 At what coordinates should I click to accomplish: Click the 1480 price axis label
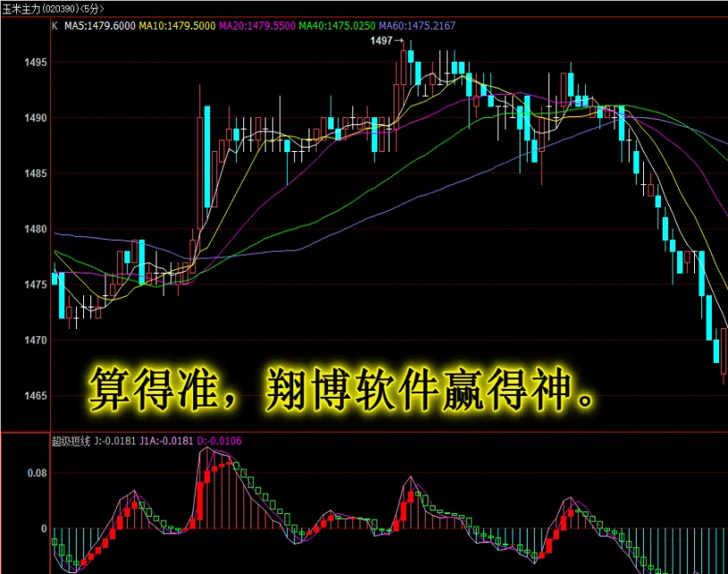(x=36, y=229)
